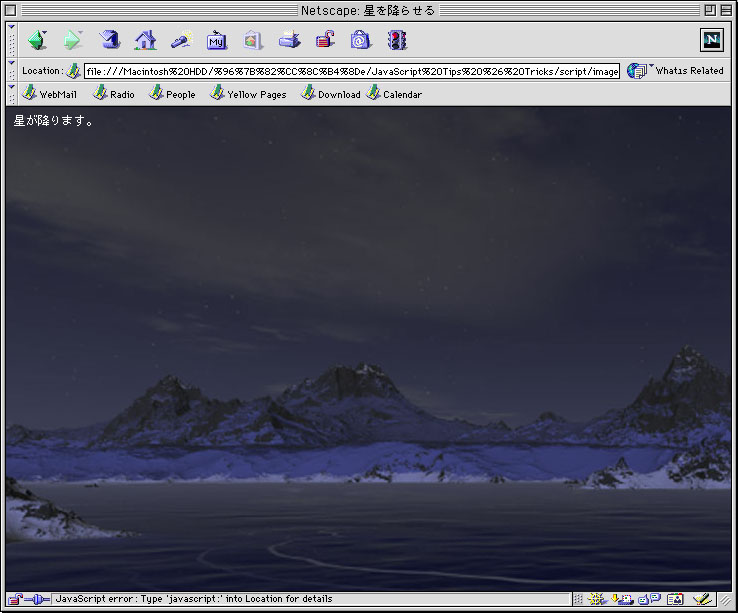The width and height of the screenshot is (738, 613).
Task: Go to the Home page
Action: click(x=145, y=40)
